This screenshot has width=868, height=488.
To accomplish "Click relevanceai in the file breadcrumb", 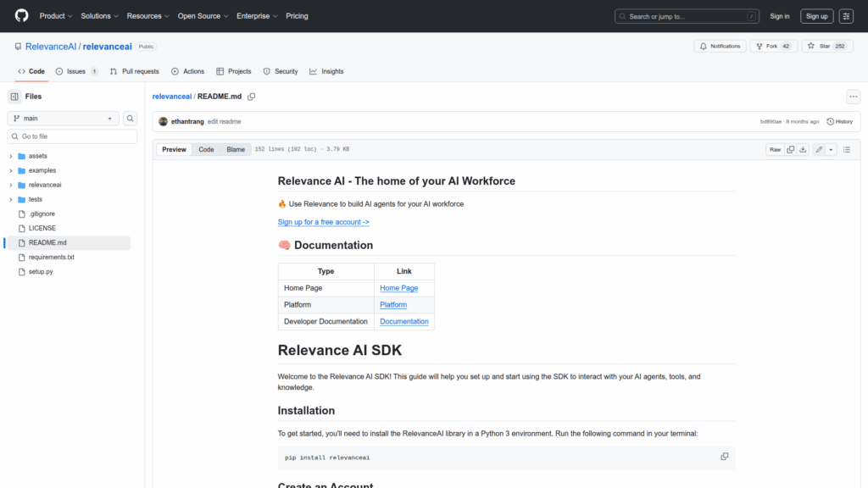I will point(171,97).
